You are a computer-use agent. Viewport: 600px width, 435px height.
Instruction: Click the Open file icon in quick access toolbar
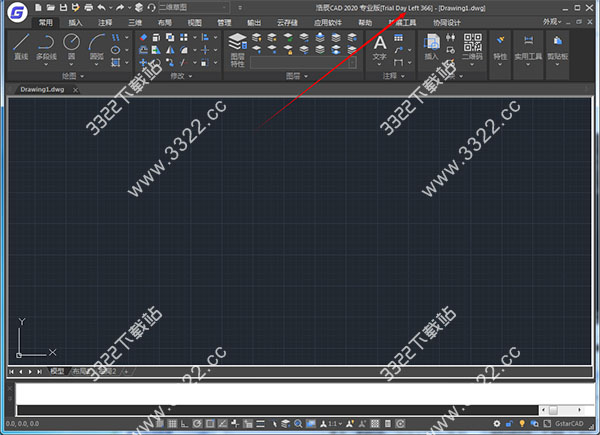(x=51, y=7)
